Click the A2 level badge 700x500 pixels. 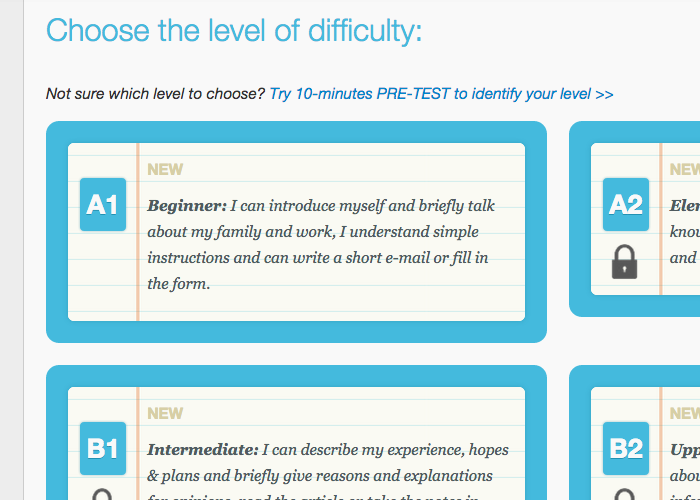[x=625, y=205]
